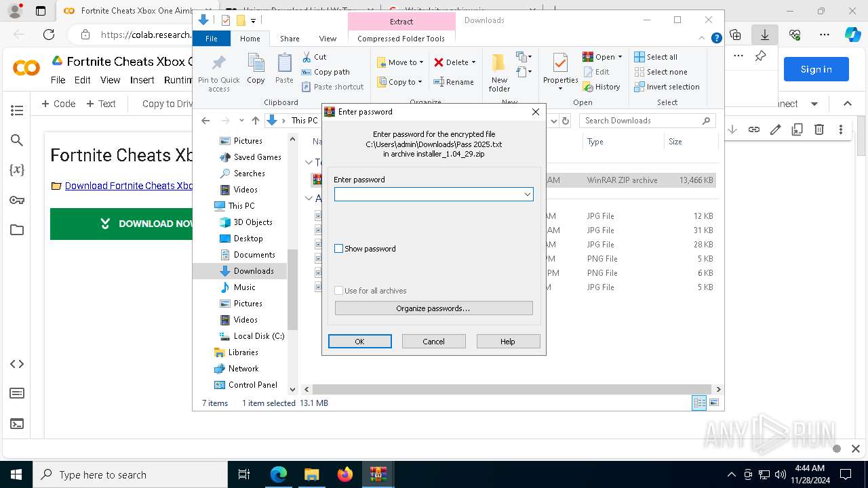This screenshot has width=868, height=488.
Task: Go up one folder level
Action: (255, 121)
